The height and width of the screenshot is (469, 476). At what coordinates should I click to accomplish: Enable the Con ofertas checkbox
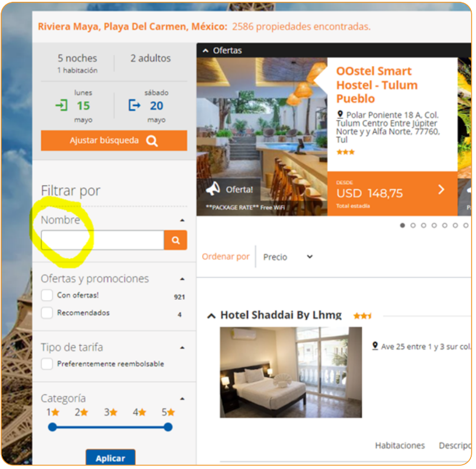[x=47, y=296]
